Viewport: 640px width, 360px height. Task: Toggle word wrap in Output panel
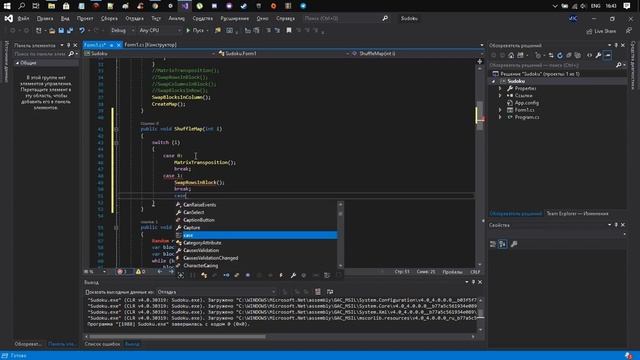[330, 292]
